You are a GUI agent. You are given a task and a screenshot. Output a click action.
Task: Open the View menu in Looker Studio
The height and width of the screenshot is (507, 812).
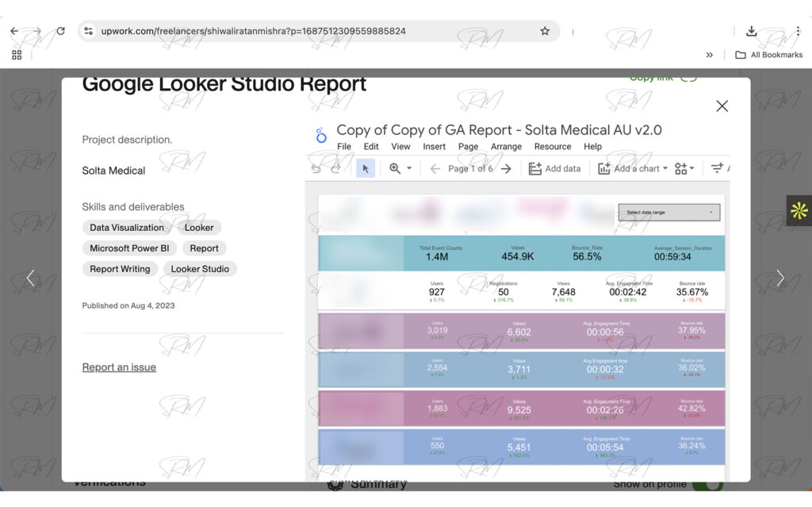[400, 147]
